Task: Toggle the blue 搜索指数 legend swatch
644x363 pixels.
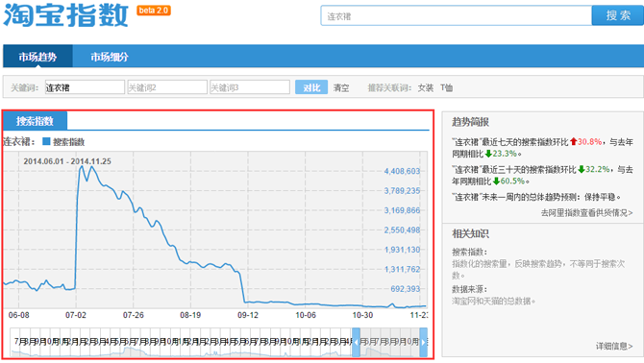Action: click(x=46, y=141)
